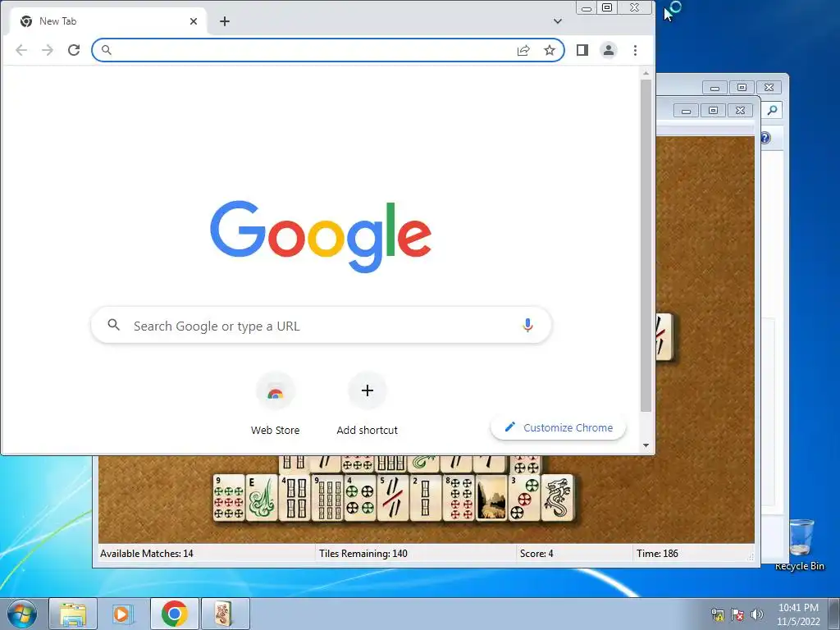
Task: Start voice search with the microphone icon
Action: (527, 326)
